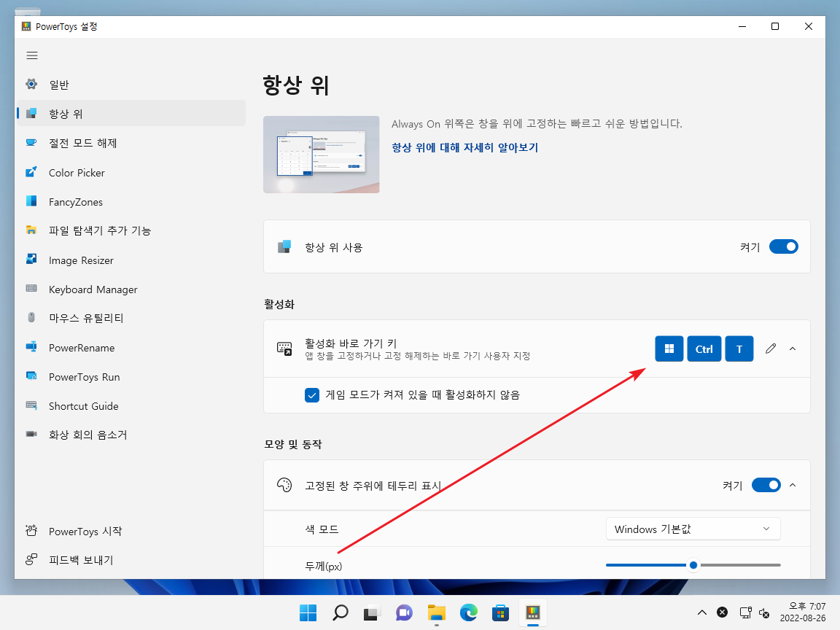Open Keyboard Manager settings page
Image resolution: width=840 pixels, height=630 pixels.
(131, 289)
